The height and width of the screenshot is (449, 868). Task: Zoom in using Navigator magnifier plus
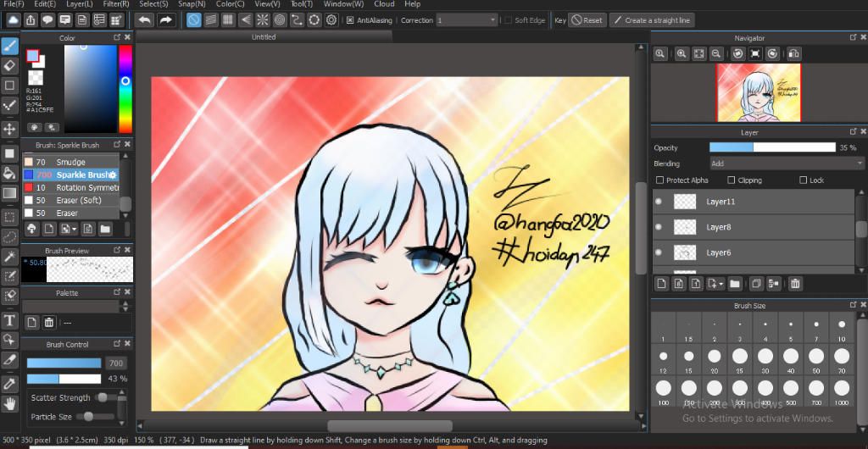pos(682,53)
